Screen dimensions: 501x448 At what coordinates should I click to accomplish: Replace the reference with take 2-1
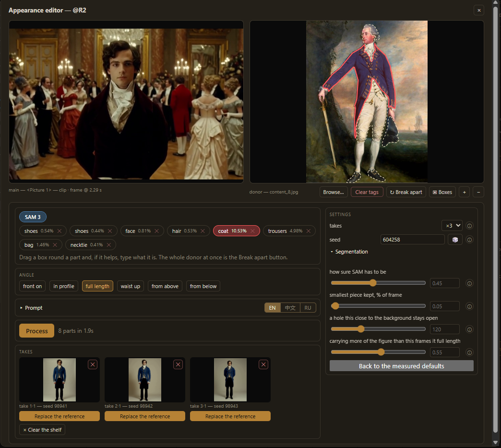(x=145, y=416)
